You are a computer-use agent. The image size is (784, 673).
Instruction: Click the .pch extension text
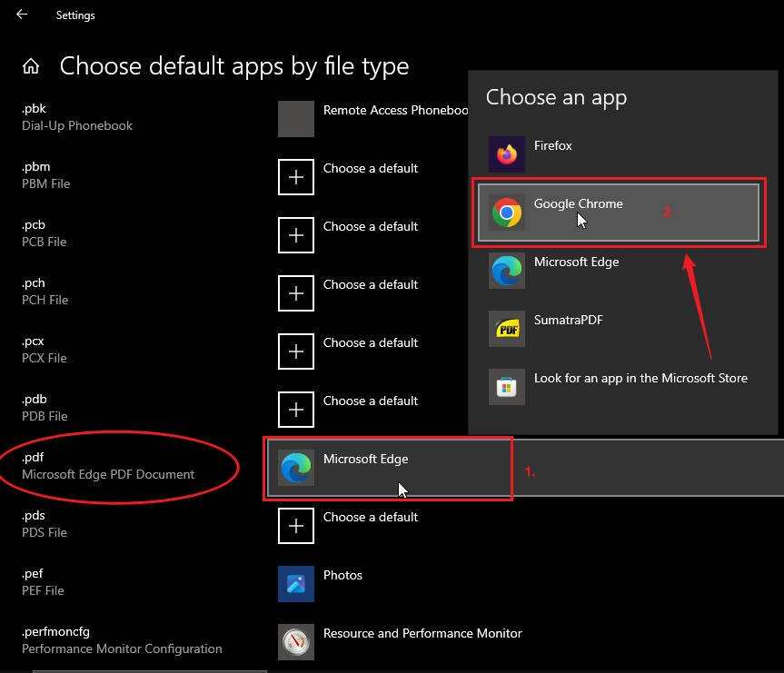pyautogui.click(x=33, y=283)
